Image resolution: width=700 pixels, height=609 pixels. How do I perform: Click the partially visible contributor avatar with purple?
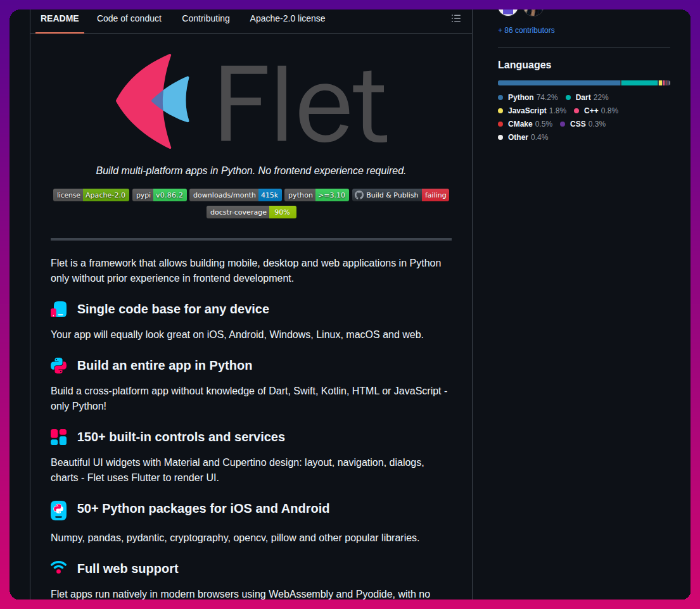(508, 12)
